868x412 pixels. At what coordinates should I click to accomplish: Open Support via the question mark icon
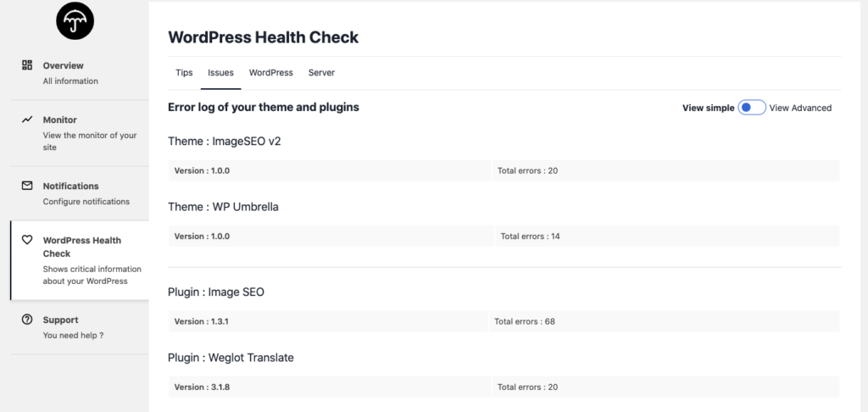27,320
